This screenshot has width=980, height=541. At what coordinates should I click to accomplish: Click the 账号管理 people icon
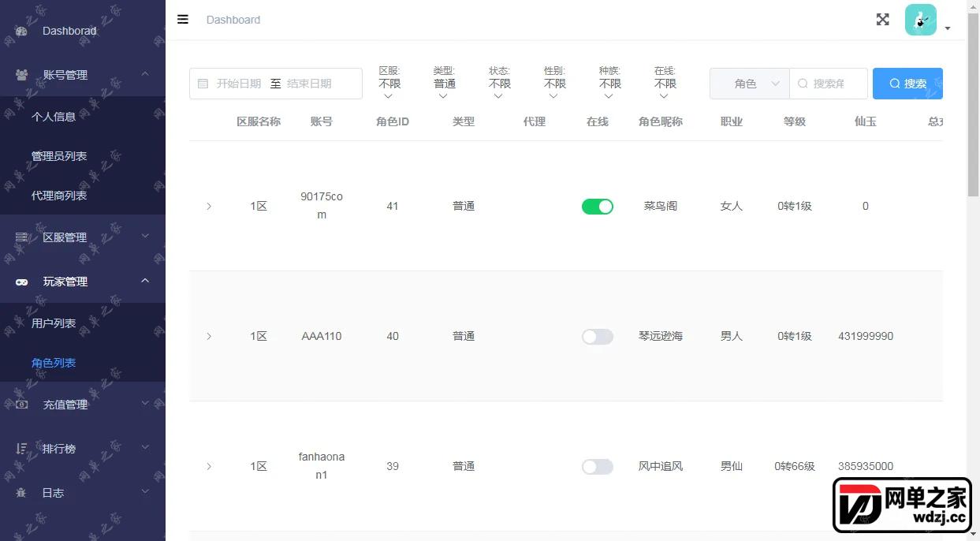pos(21,75)
